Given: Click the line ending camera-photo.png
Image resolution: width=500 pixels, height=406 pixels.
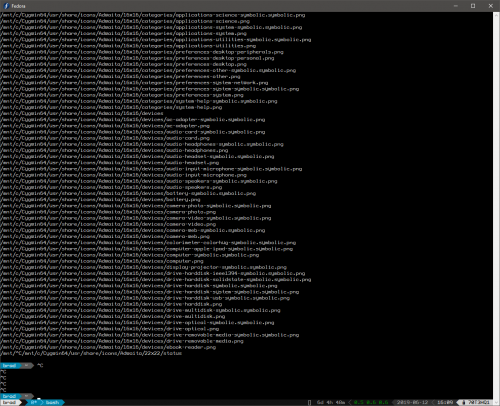Looking at the screenshot, I should point(108,212).
